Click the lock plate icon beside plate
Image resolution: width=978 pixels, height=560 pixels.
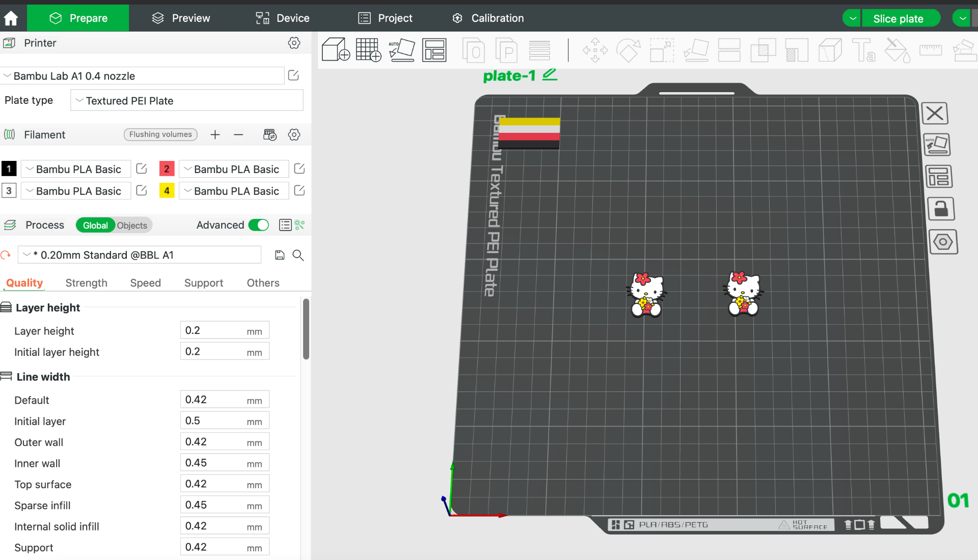pyautogui.click(x=941, y=209)
